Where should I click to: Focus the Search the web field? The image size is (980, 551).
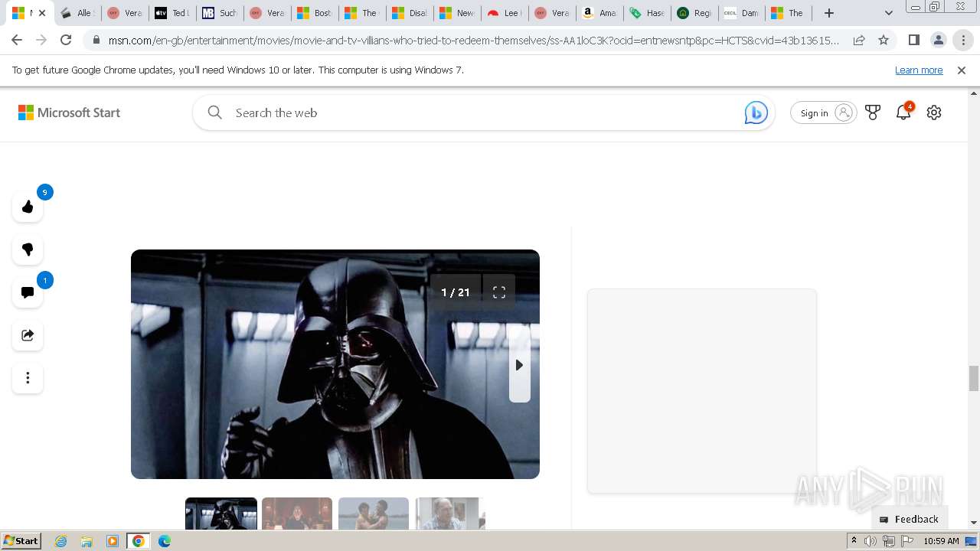coord(484,112)
